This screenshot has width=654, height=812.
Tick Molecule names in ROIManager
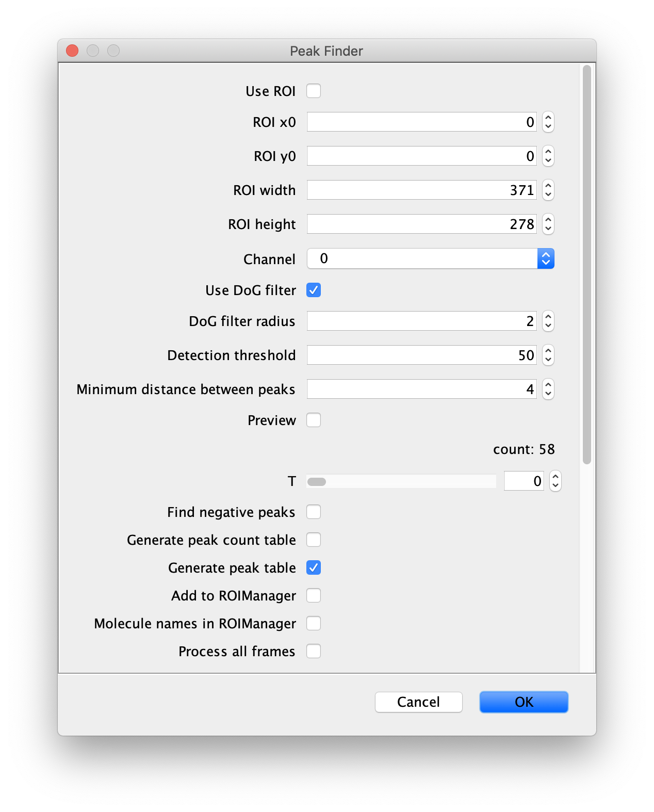click(314, 623)
